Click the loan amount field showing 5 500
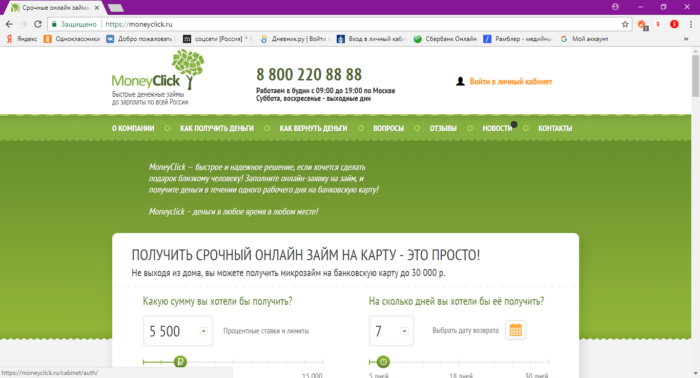700x378 pixels. click(x=178, y=331)
